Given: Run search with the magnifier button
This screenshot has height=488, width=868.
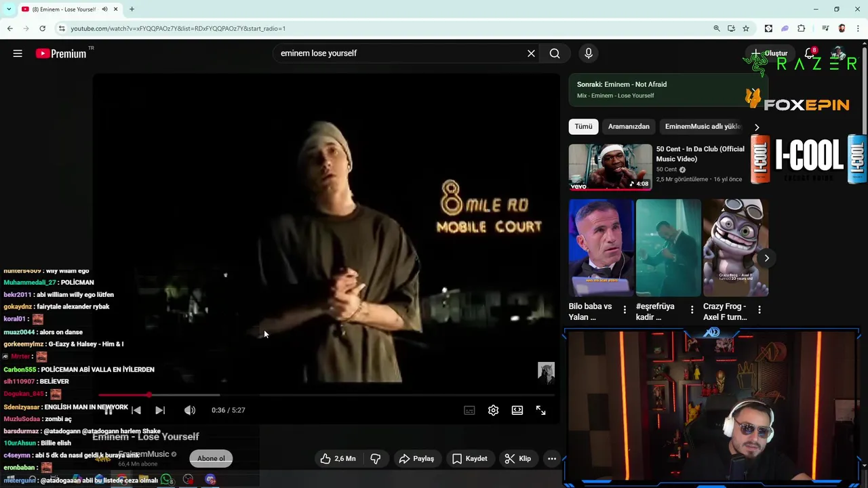Looking at the screenshot, I should (555, 54).
